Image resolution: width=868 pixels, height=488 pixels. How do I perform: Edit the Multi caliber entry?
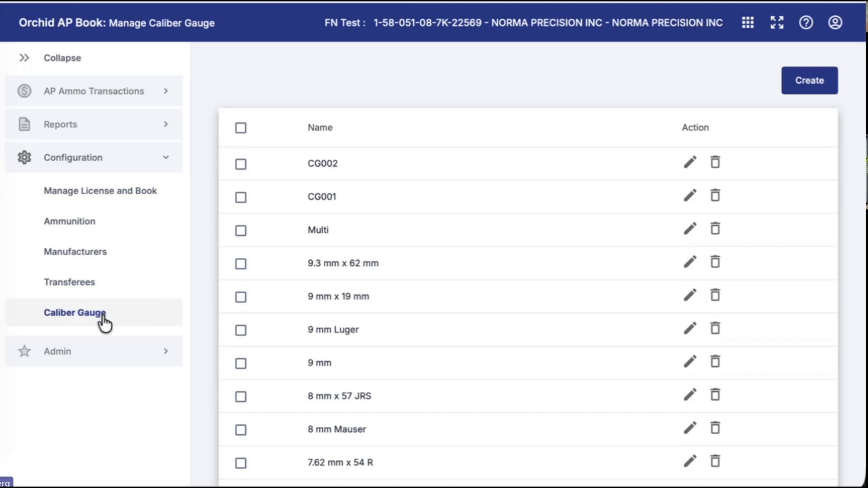click(x=690, y=229)
